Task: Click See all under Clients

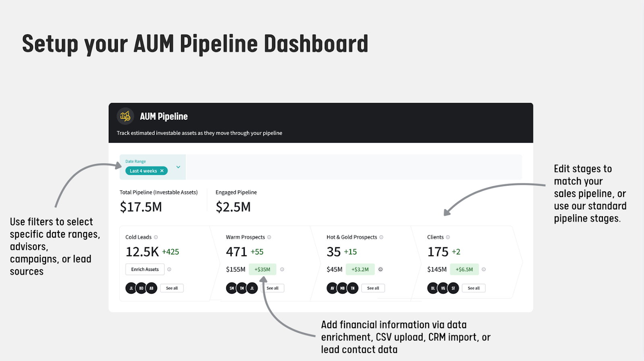Action: [474, 288]
